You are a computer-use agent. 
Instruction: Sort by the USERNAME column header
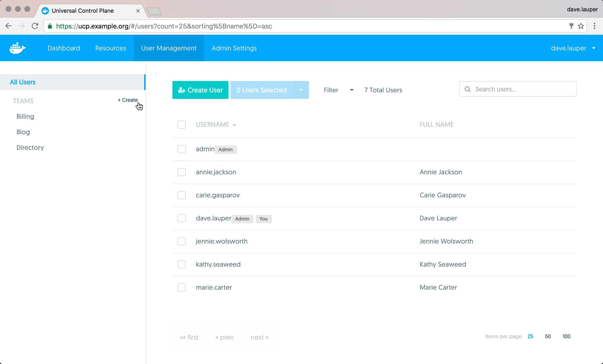pyautogui.click(x=212, y=125)
